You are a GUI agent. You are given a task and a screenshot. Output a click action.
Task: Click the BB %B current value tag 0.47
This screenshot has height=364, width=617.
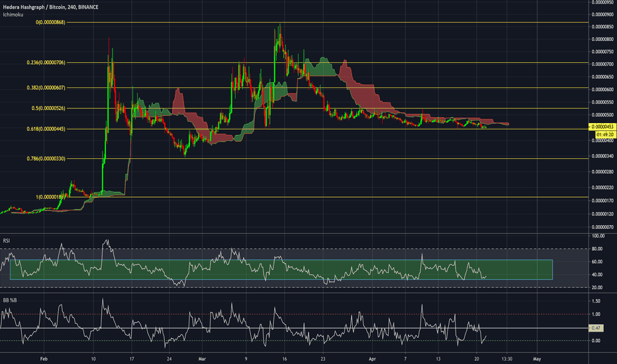pyautogui.click(x=596, y=328)
